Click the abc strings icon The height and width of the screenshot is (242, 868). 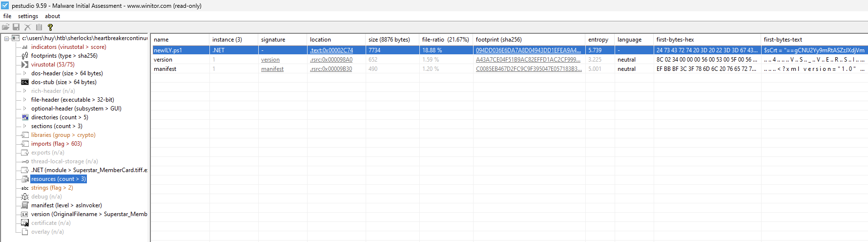[x=25, y=188]
